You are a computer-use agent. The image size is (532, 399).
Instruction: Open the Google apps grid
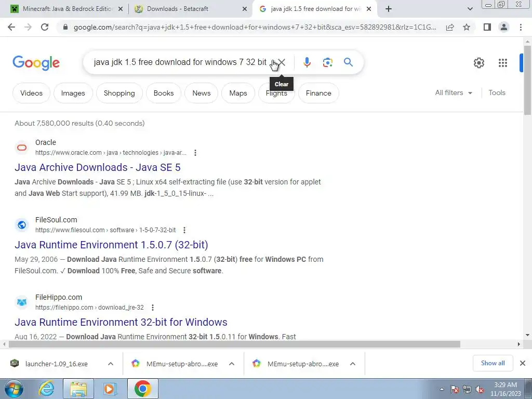click(x=503, y=63)
